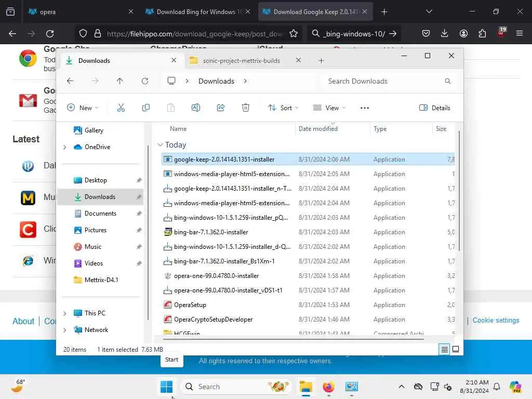
Task: Reload the page in the Firefox browser
Action: (50, 34)
